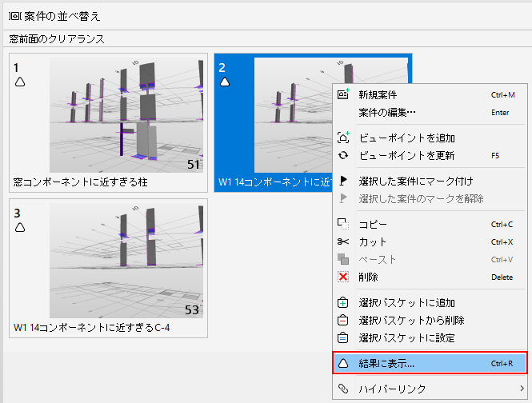This screenshot has height=403, width=532.
Task: Open the ハイパーリンク menu entry
Action: click(x=430, y=389)
